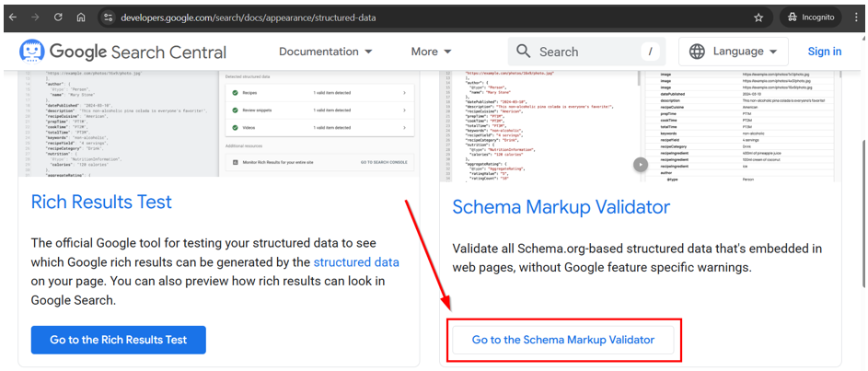Image resolution: width=868 pixels, height=371 pixels.
Task: Open the Schema Markup Validator heading link
Action: click(561, 207)
